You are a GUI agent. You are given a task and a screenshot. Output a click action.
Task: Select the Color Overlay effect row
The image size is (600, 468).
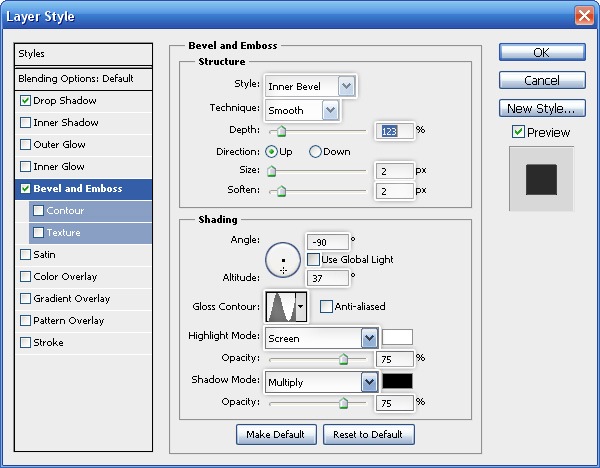click(x=83, y=277)
